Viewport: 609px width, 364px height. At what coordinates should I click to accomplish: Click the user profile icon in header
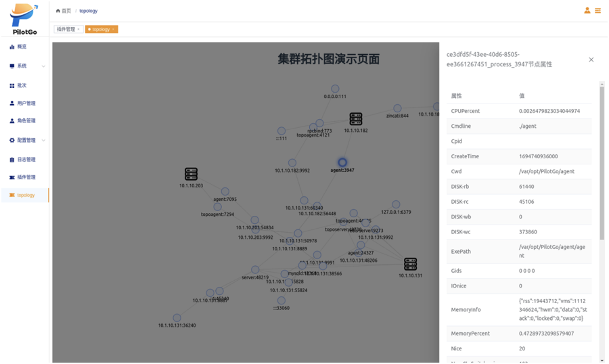[x=587, y=10]
